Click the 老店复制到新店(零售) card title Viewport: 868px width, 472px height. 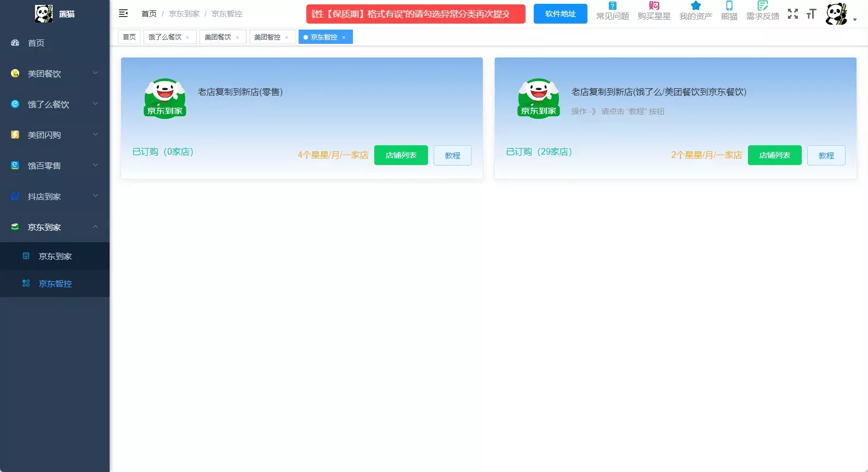[x=240, y=92]
